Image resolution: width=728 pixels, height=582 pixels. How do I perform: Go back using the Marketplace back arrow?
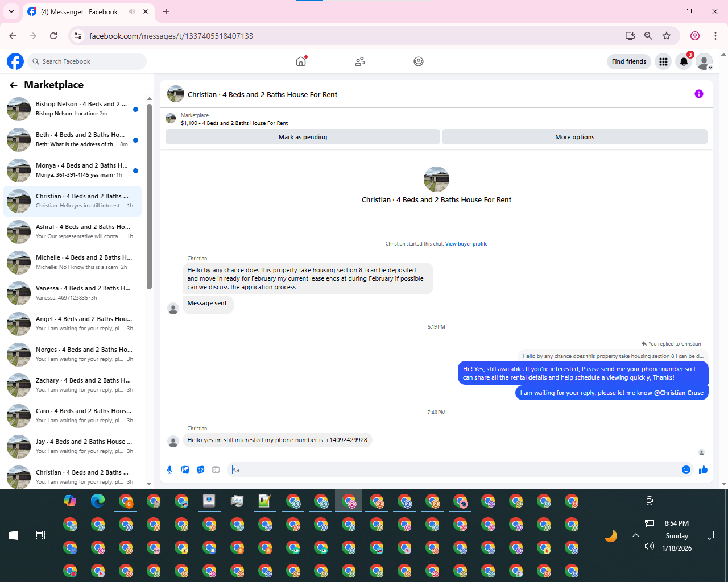pos(14,85)
